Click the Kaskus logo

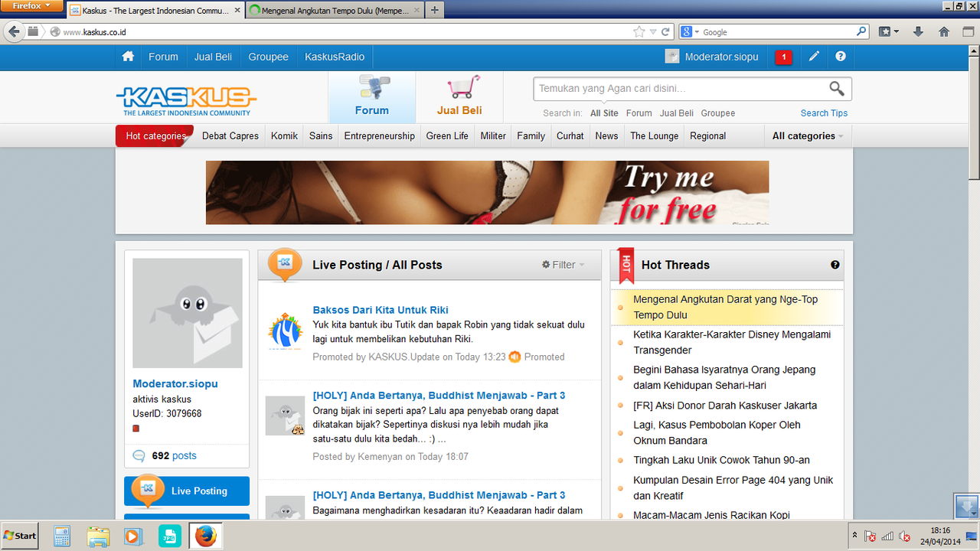point(186,100)
